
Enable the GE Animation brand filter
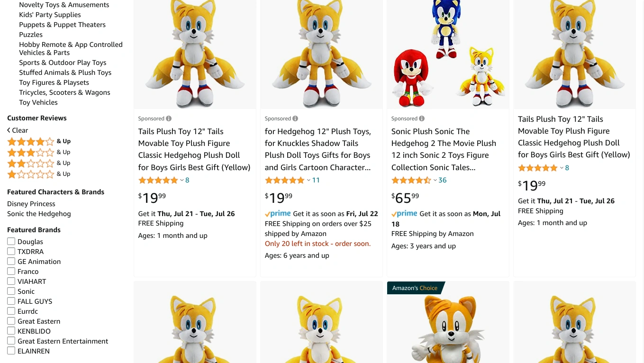pos(11,262)
